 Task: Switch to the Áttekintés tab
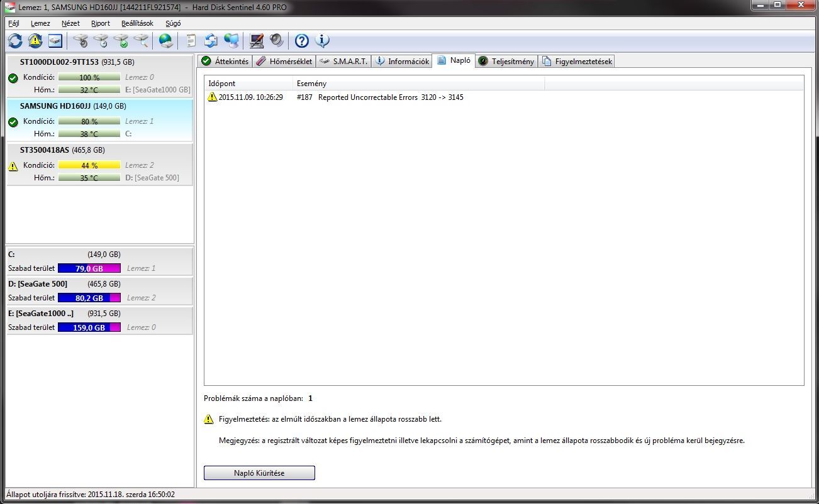225,61
